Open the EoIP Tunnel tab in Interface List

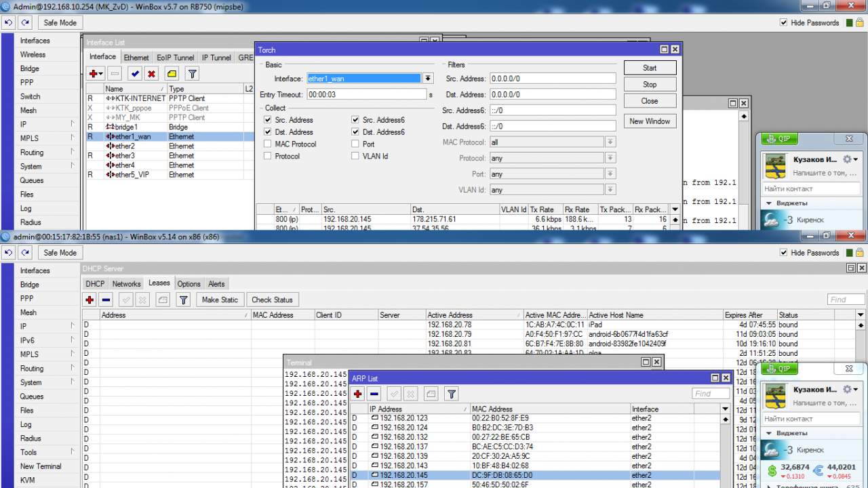(x=175, y=58)
